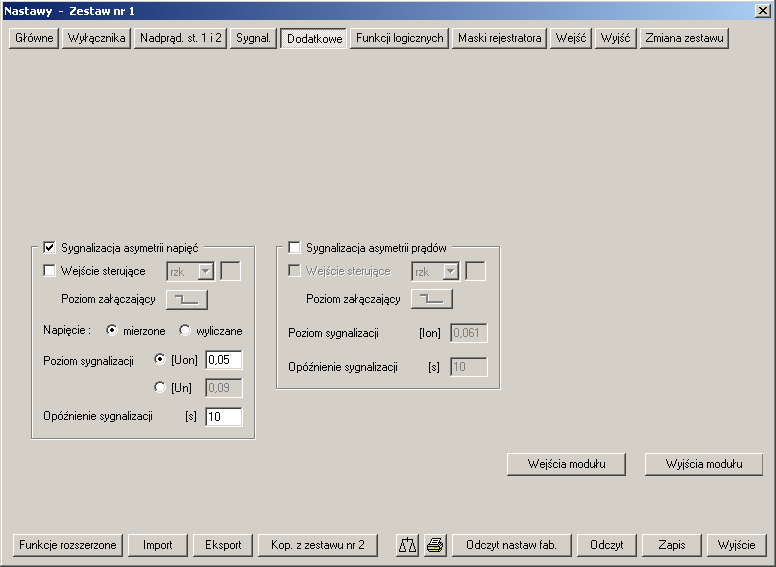Click the Odczyt button

click(x=607, y=545)
